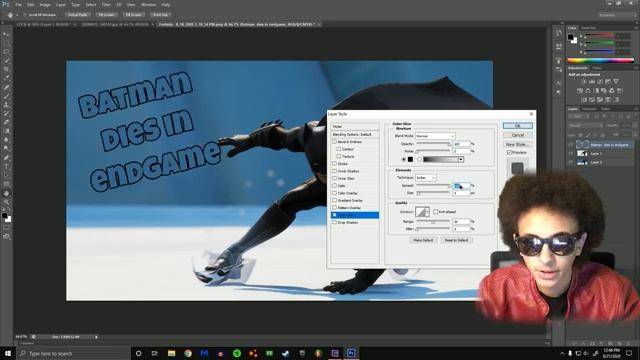Open the Windows Start menu

point(8,353)
